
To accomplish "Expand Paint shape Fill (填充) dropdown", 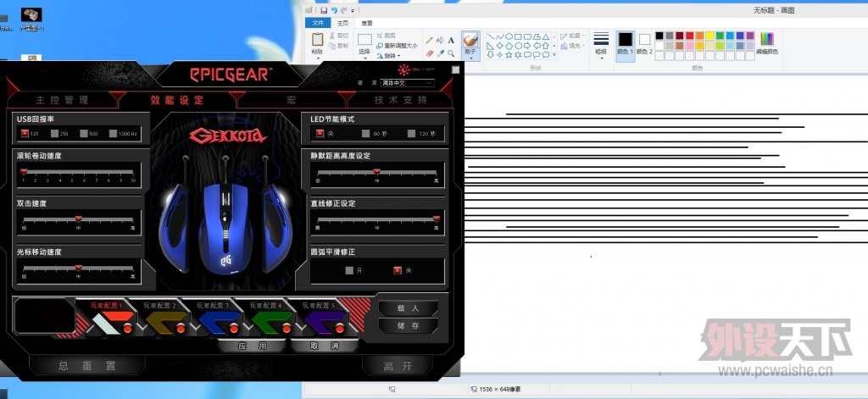I will (x=573, y=46).
